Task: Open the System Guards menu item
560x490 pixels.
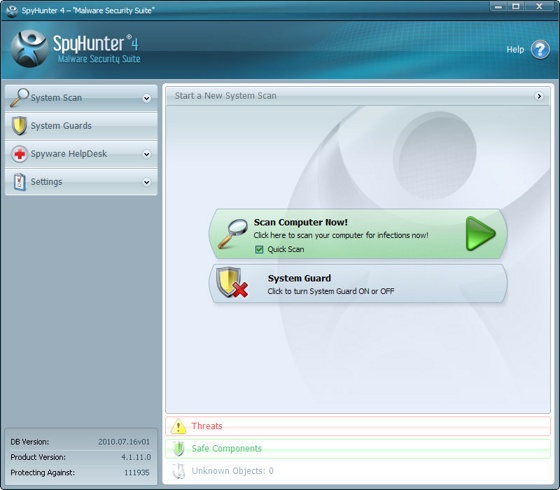Action: point(81,126)
